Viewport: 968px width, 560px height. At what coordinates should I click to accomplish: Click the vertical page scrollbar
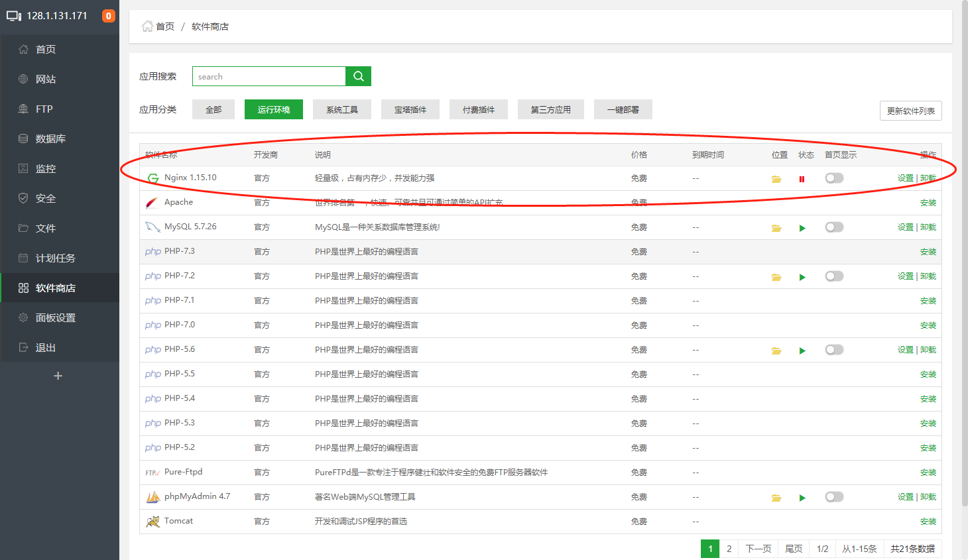click(x=965, y=252)
